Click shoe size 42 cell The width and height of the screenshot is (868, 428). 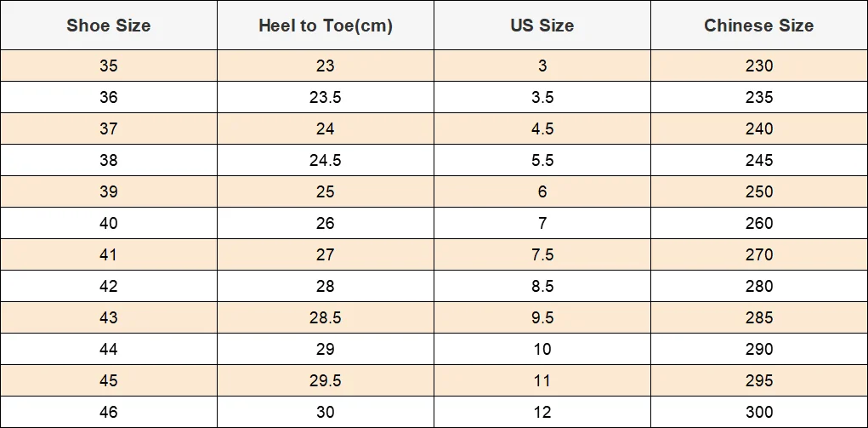click(109, 286)
